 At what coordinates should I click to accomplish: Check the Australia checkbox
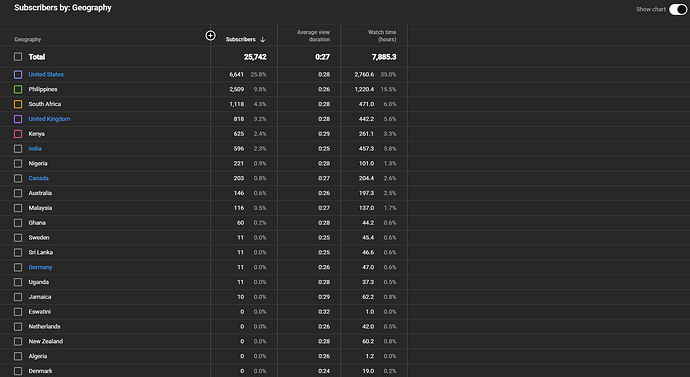[x=18, y=193]
